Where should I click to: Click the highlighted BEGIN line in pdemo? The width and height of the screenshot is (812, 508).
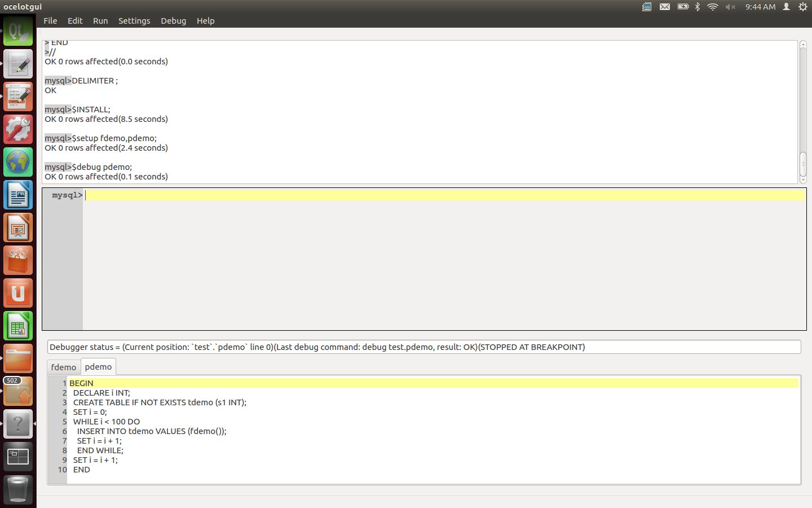433,383
